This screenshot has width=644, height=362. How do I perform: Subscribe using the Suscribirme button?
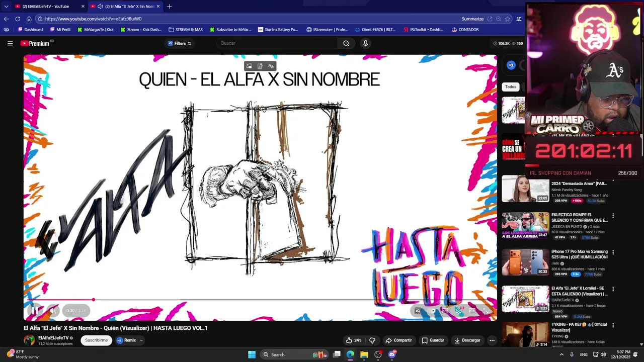click(96, 340)
